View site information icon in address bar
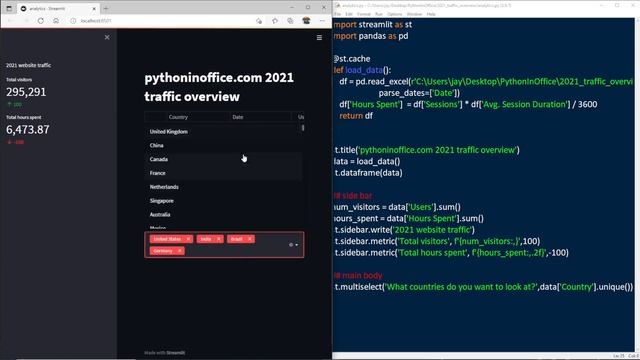This screenshot has width=640, height=360. click(x=73, y=21)
